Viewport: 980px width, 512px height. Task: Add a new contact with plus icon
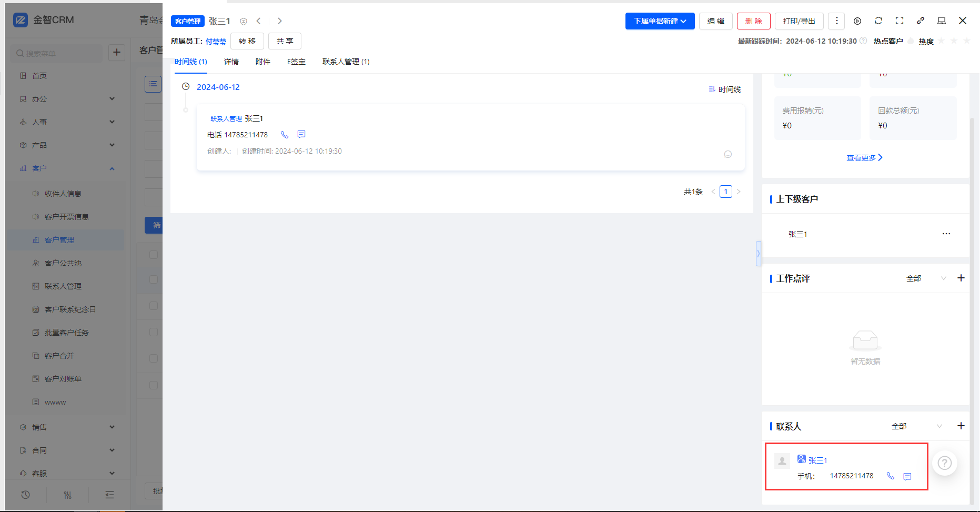(x=961, y=426)
